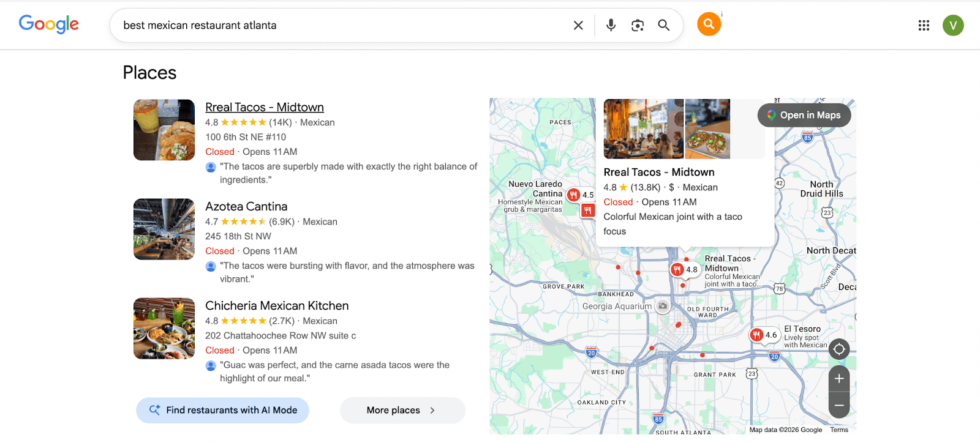The width and height of the screenshot is (980, 443).
Task: Click the Rreal Tacos 4.8 map pin
Action: pyautogui.click(x=684, y=269)
